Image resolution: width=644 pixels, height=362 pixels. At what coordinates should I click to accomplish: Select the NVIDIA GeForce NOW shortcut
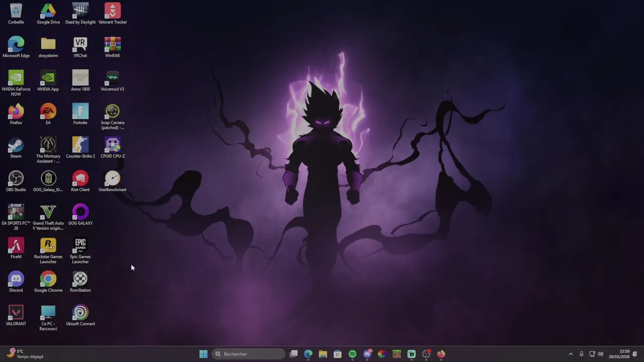[16, 83]
